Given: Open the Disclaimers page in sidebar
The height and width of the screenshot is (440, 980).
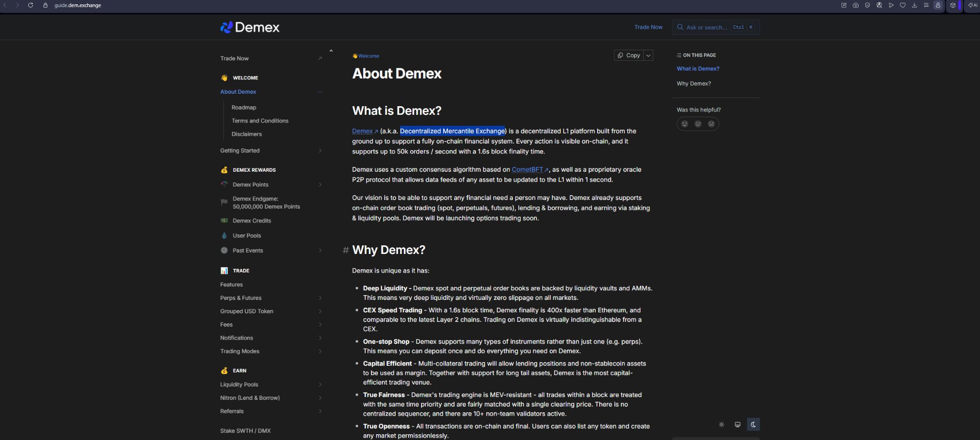Looking at the screenshot, I should pos(246,134).
